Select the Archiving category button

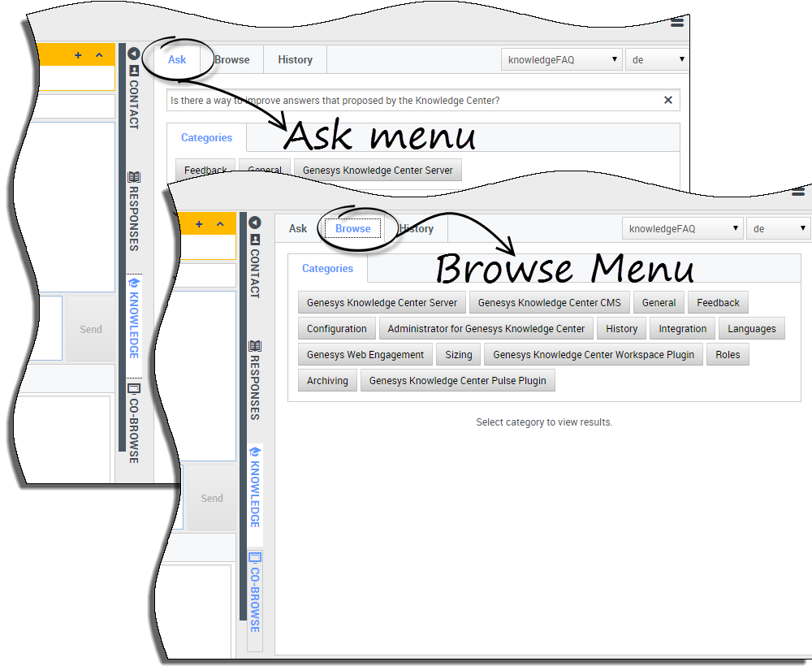point(327,381)
